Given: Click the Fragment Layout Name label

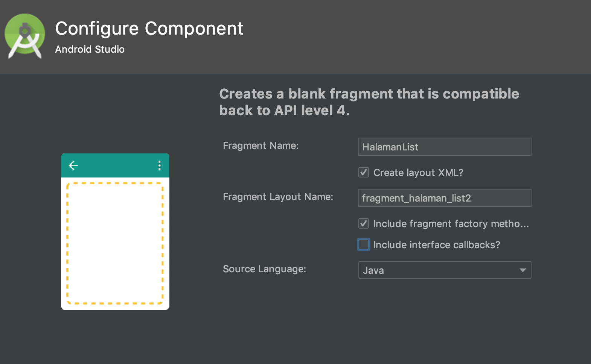Looking at the screenshot, I should click(278, 197).
